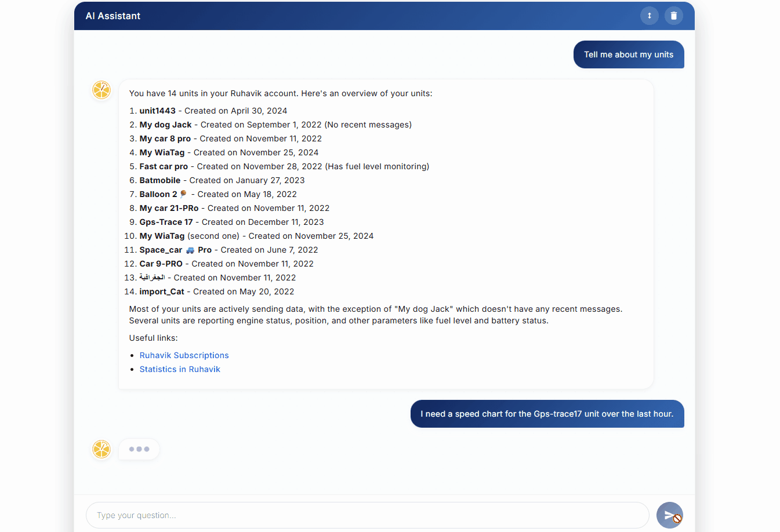Select the Arabic-named unit entry number 13
Screen dimensions: 780x532
coord(217,278)
